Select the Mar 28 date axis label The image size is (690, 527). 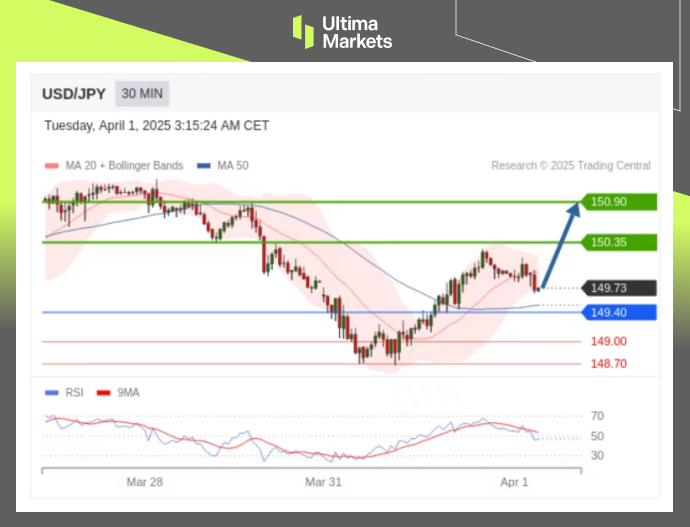click(x=144, y=481)
